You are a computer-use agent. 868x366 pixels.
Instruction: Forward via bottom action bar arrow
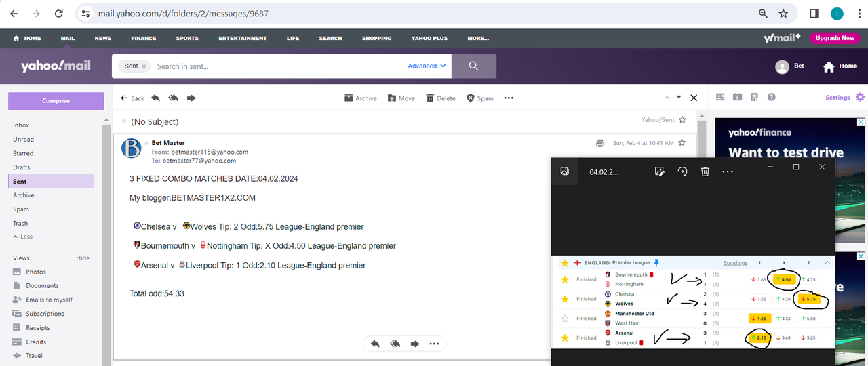pos(414,344)
